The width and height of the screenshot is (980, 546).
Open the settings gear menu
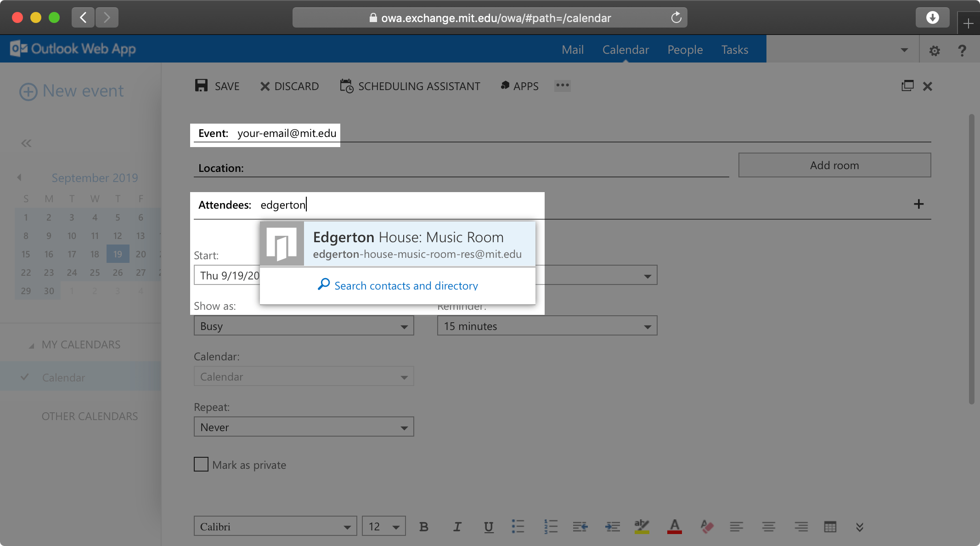click(x=934, y=51)
